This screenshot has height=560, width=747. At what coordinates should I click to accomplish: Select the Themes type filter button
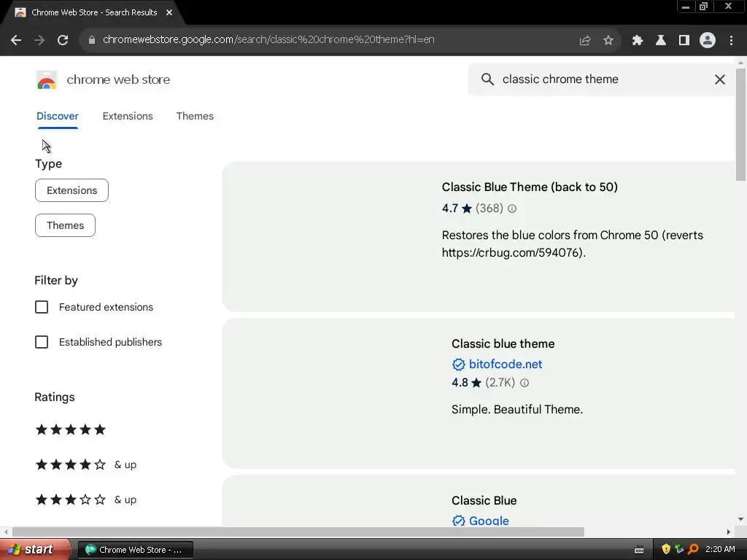coord(65,225)
